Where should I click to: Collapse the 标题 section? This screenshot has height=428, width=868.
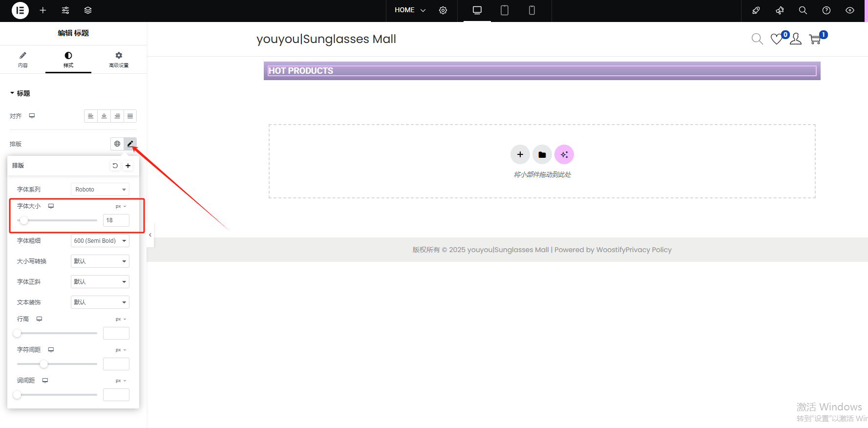(x=20, y=93)
